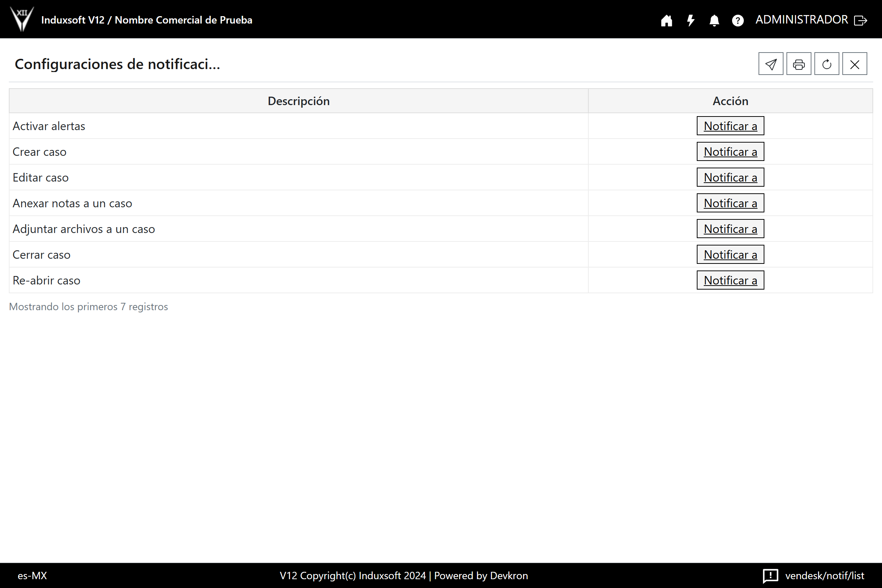The image size is (882, 588).
Task: Click the Descripción column header
Action: pyautogui.click(x=298, y=101)
